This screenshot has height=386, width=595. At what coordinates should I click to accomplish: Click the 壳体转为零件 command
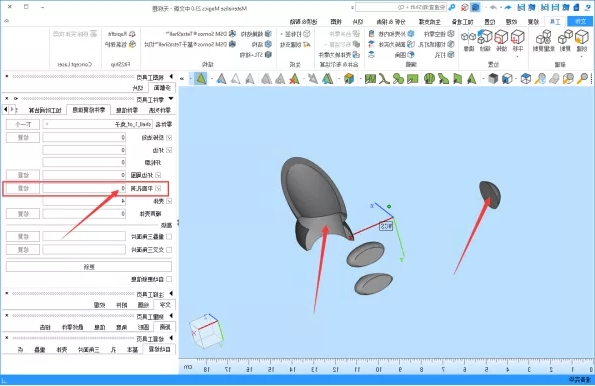tap(338, 55)
